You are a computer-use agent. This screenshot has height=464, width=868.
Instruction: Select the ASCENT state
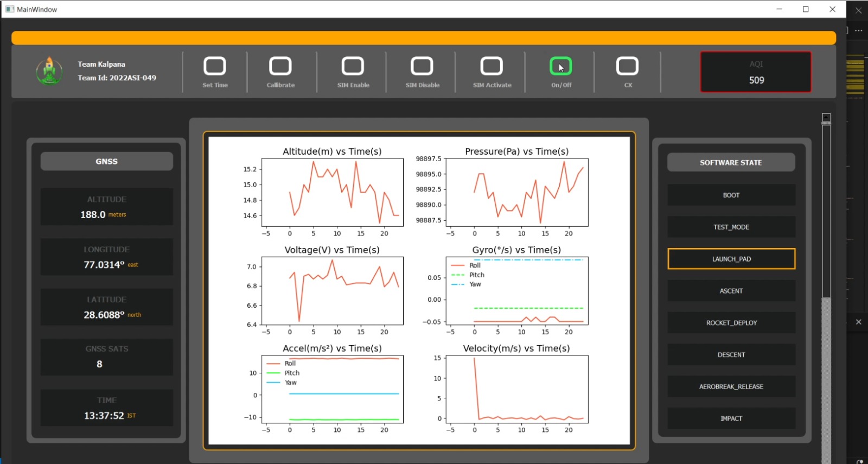(731, 291)
